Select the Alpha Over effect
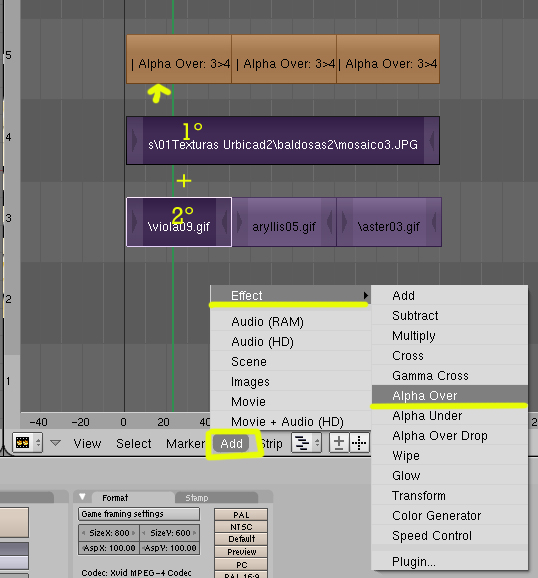Screen dimensions: 538x578 point(450,395)
